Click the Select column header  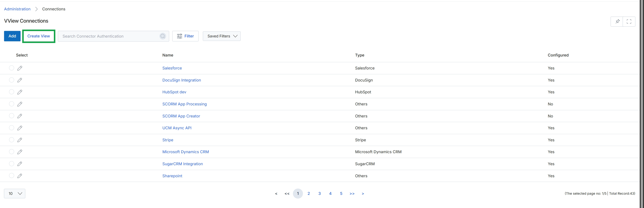pyautogui.click(x=22, y=55)
